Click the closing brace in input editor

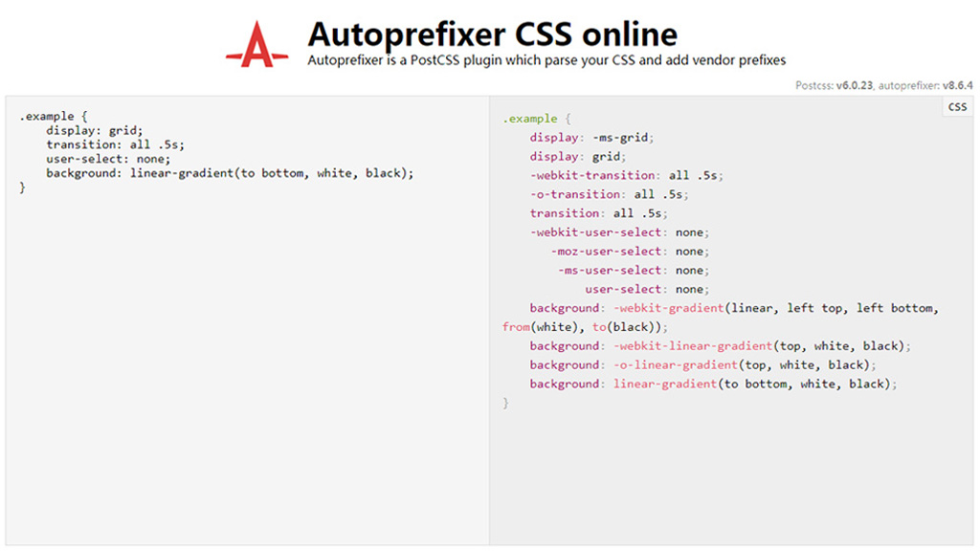point(23,187)
